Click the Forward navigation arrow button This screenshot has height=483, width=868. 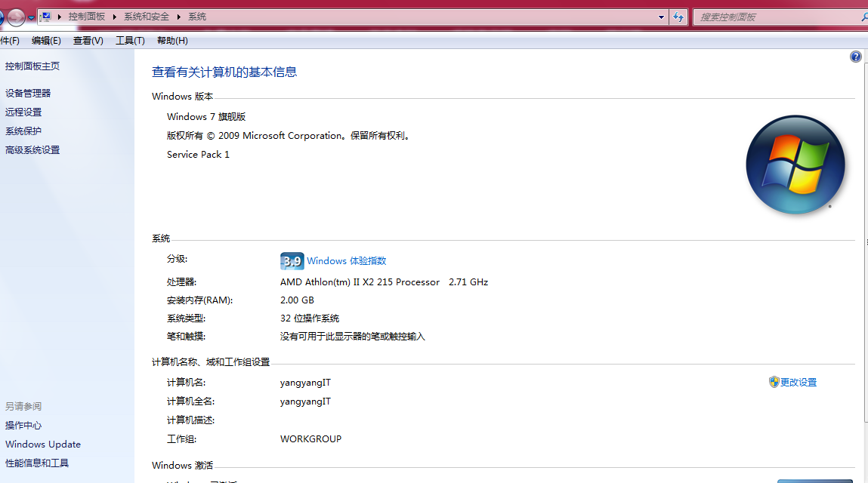click(16, 17)
